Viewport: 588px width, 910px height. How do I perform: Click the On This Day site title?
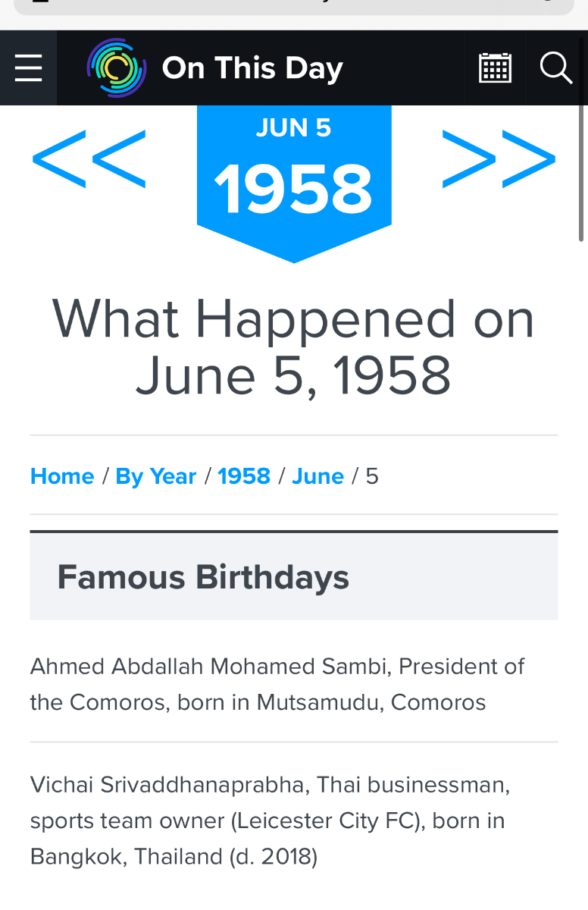(252, 68)
